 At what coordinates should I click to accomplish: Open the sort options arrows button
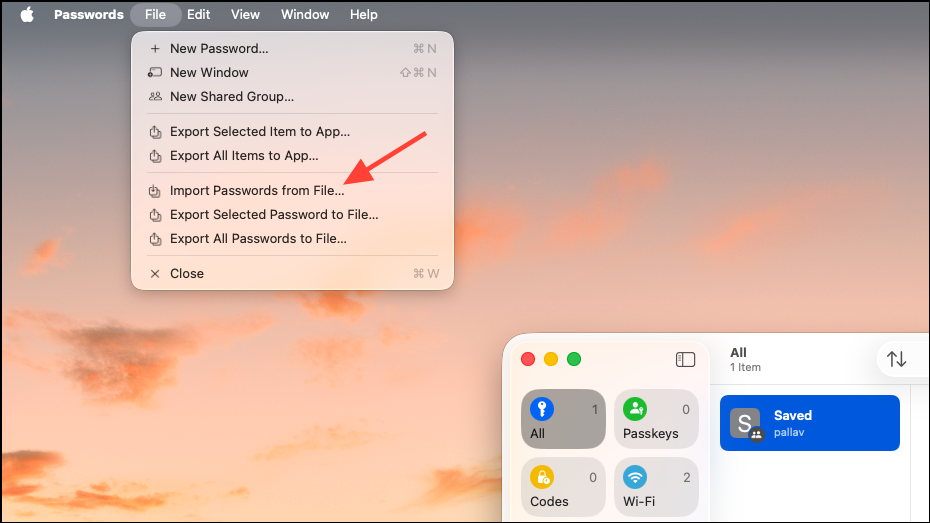coord(896,359)
